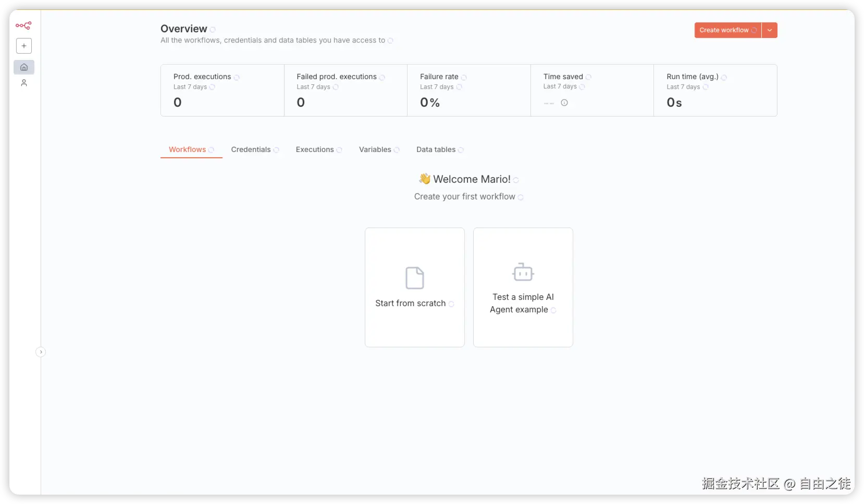Click the 0s run time value
This screenshot has height=504, width=864.
(674, 103)
